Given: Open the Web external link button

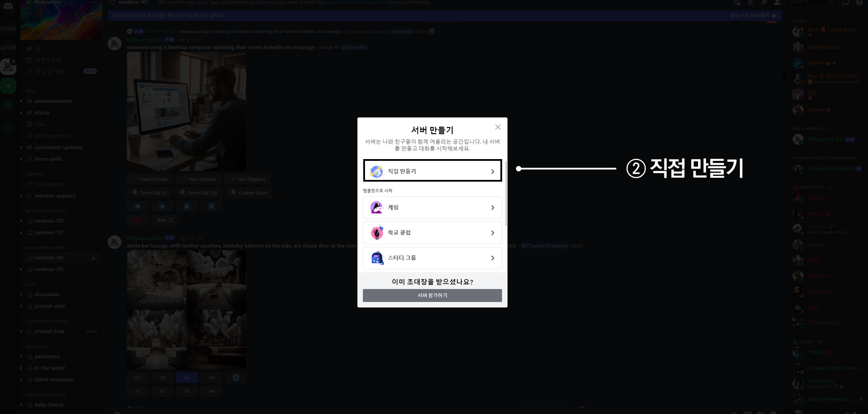Looking at the screenshot, I should [x=165, y=220].
